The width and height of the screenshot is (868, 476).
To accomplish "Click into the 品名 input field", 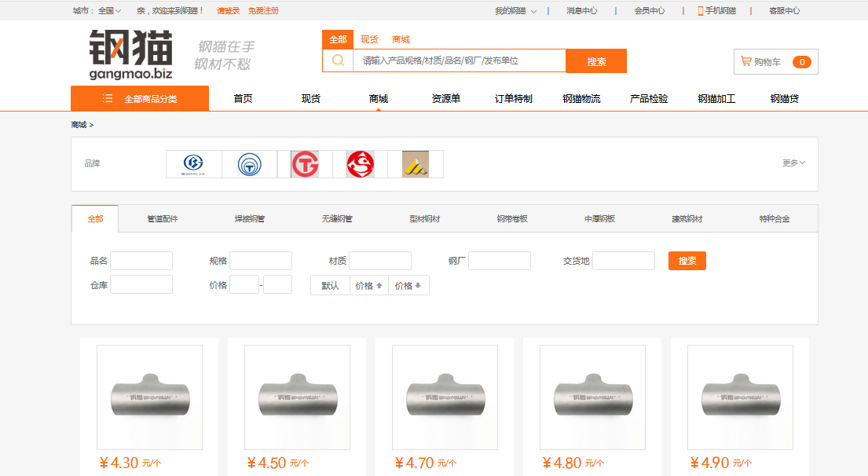I will click(141, 261).
